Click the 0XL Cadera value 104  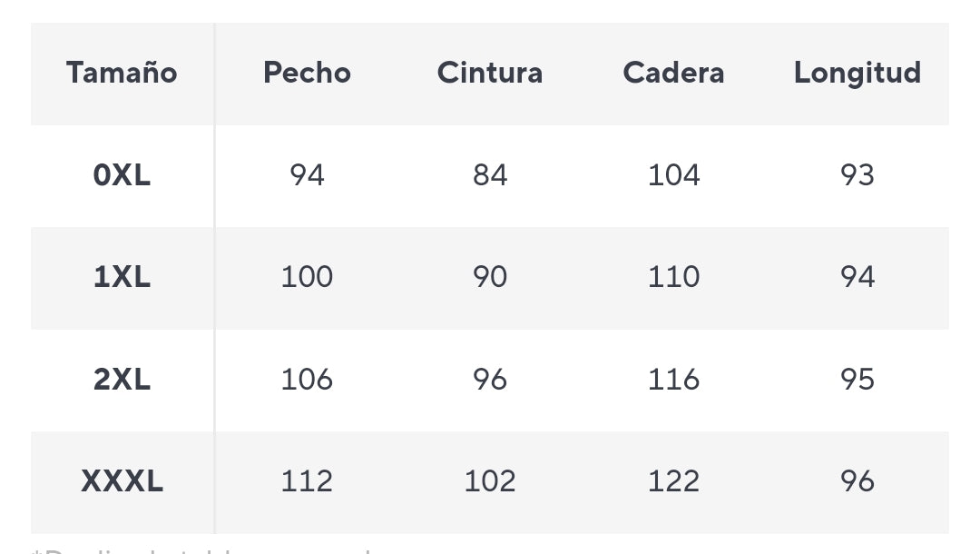click(673, 174)
